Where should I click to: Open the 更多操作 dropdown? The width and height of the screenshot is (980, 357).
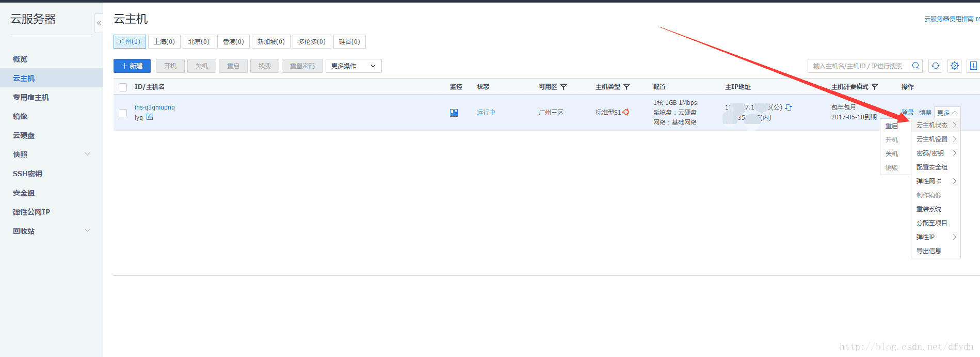[x=354, y=66]
